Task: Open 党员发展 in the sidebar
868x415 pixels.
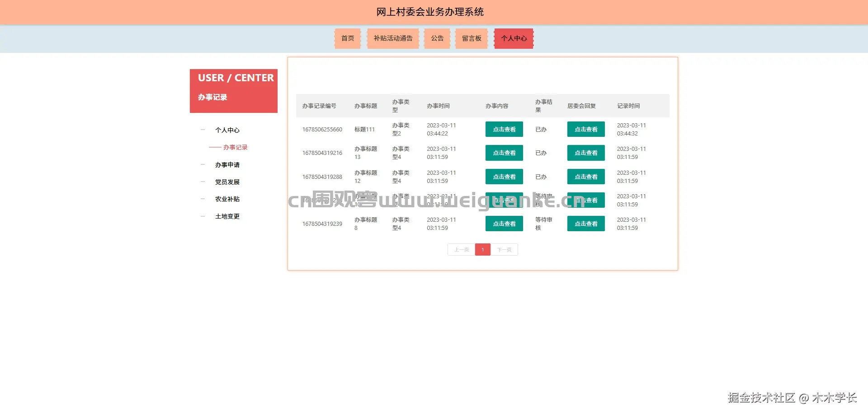Action: pyautogui.click(x=227, y=182)
